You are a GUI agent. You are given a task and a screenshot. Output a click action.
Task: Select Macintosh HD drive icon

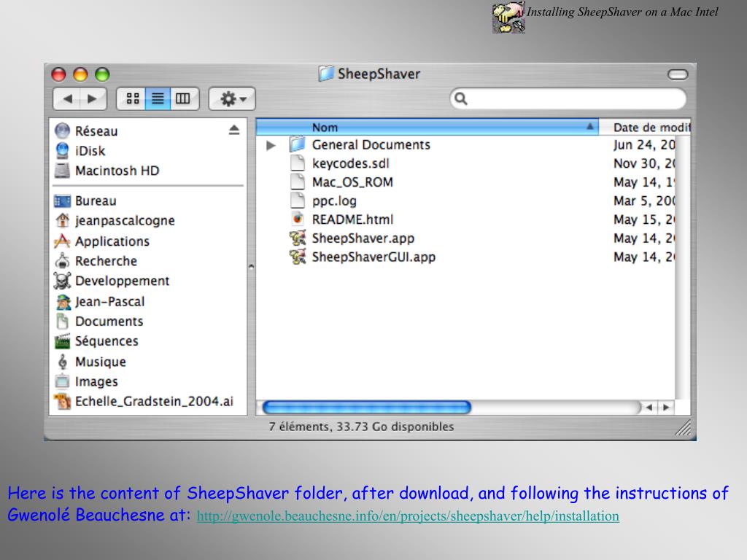pos(62,171)
